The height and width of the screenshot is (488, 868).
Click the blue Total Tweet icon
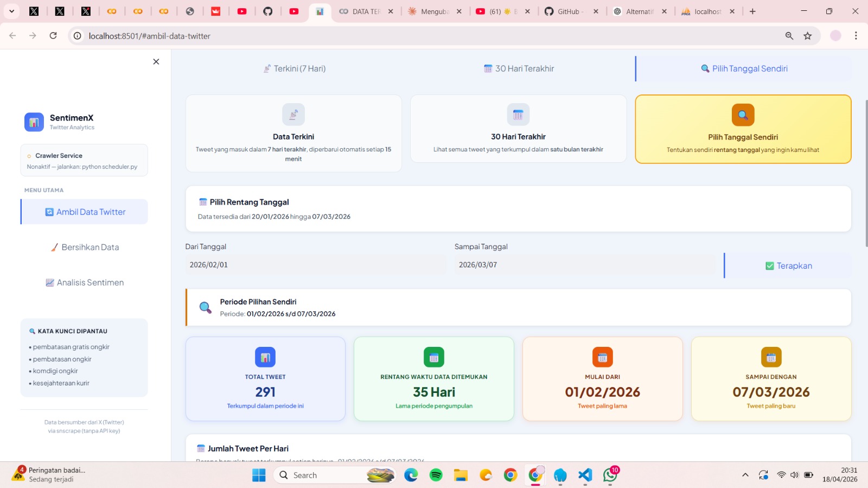(x=265, y=357)
